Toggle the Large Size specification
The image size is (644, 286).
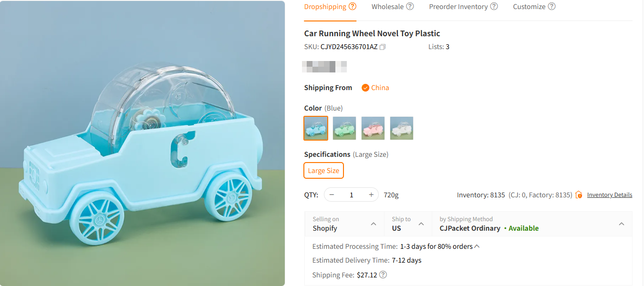click(x=323, y=170)
